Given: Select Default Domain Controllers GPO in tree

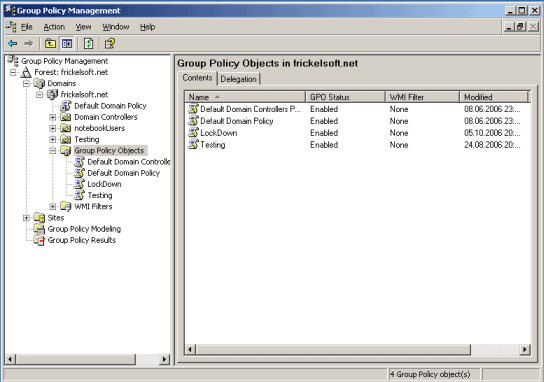Looking at the screenshot, I should coord(128,162).
